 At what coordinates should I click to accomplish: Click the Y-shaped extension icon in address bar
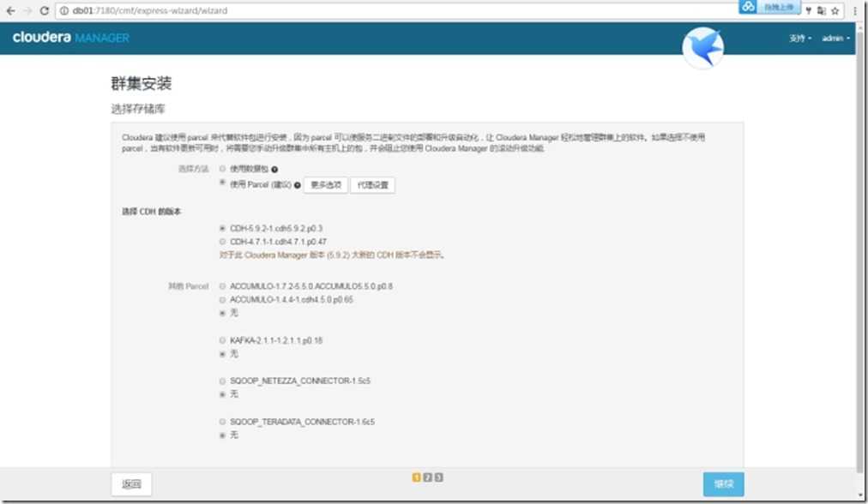coord(809,10)
